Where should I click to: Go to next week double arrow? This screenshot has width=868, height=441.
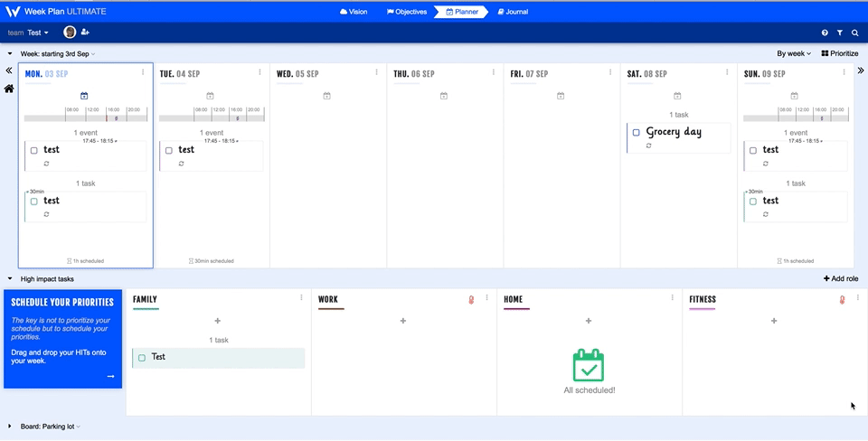861,70
